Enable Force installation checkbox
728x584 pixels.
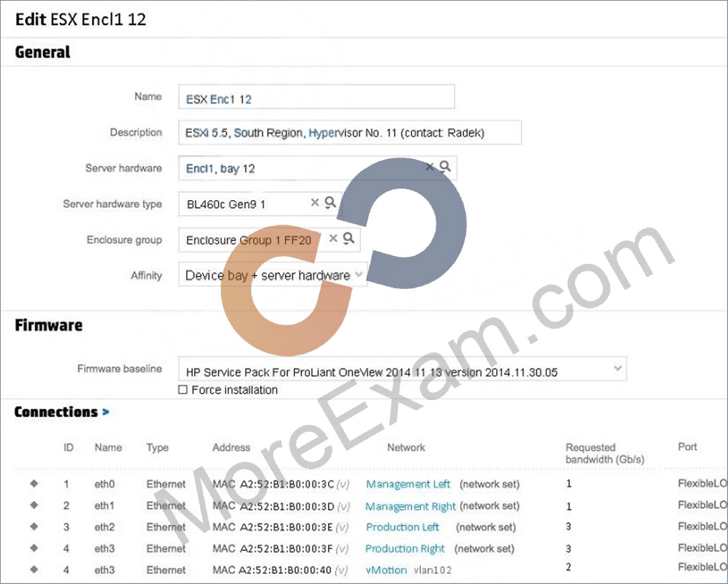click(183, 389)
